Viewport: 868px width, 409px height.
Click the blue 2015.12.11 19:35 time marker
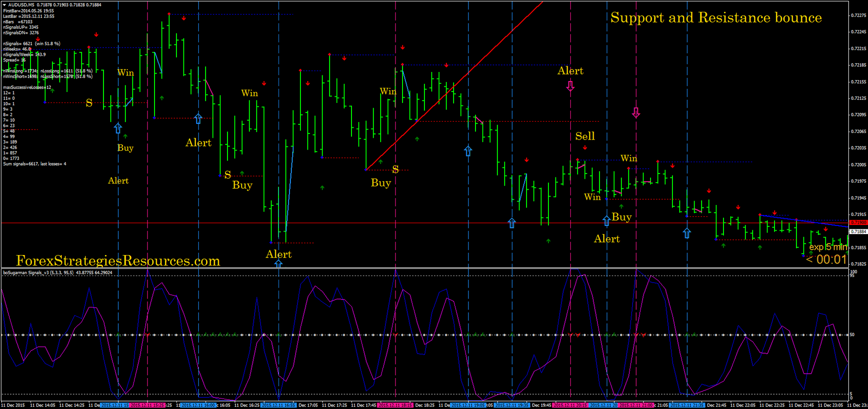tap(512, 405)
